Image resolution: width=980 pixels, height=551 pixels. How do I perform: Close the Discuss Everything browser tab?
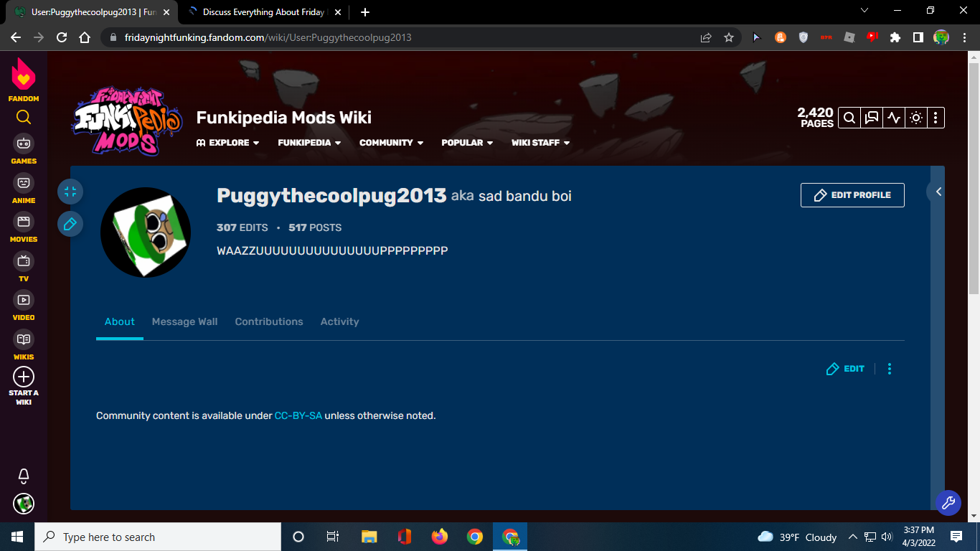[x=338, y=12]
